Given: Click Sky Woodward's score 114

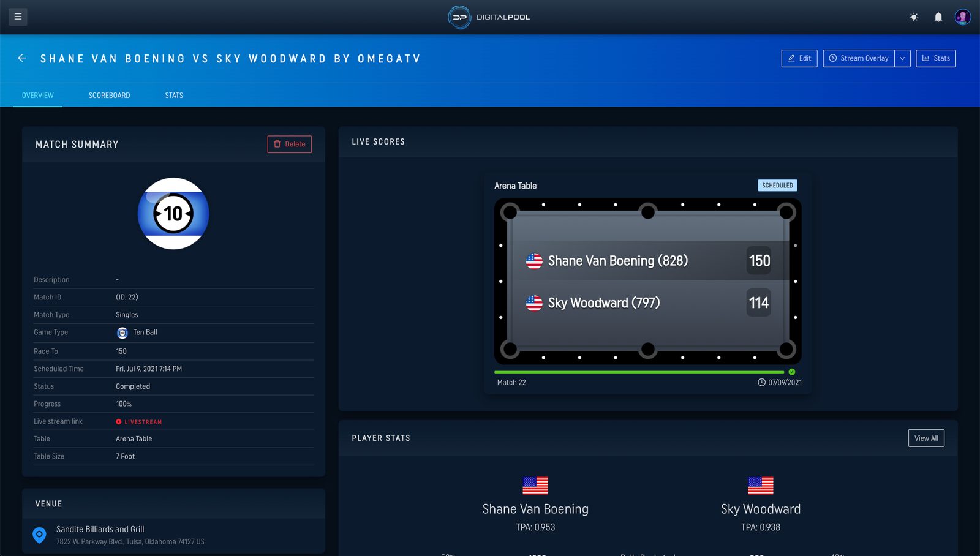Looking at the screenshot, I should click(x=759, y=303).
